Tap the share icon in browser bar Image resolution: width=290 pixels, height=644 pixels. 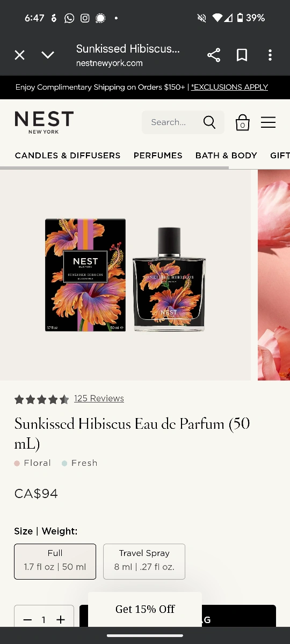(214, 55)
